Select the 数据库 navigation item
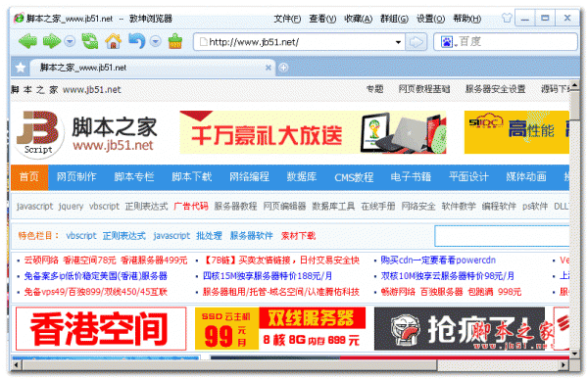The image size is (588, 379). 302,177
